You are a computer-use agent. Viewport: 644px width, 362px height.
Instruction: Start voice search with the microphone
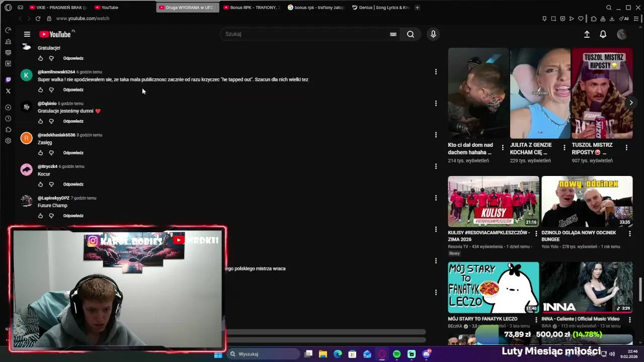(433, 34)
